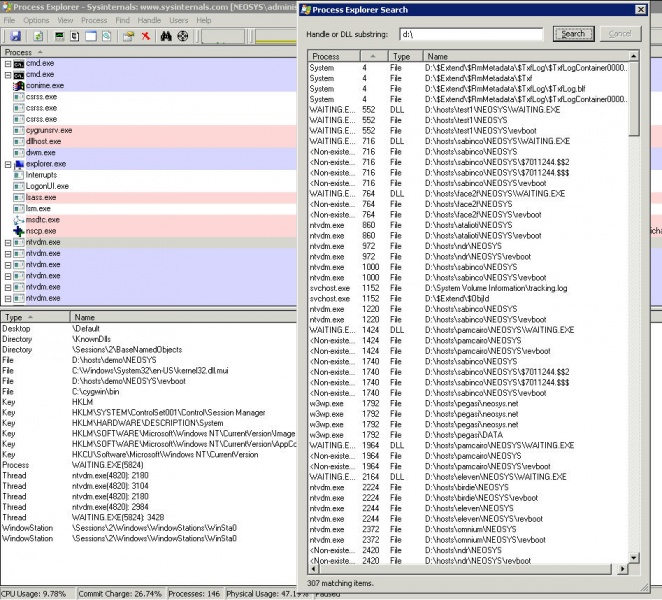Collapse cmd.exe node directly above conime.exe
The height and width of the screenshot is (600, 662).
[8, 75]
